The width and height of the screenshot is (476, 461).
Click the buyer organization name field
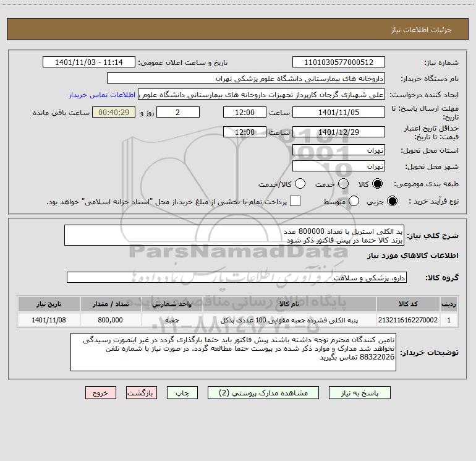coord(246,79)
